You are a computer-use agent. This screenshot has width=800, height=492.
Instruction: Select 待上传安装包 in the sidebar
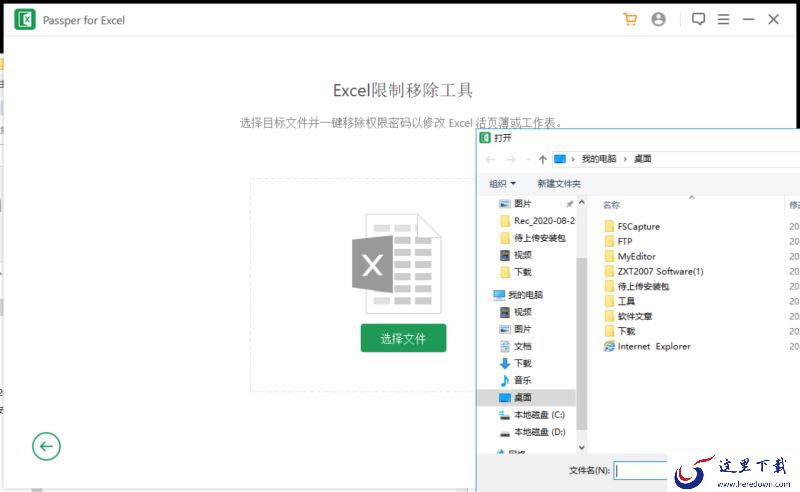[539, 238]
